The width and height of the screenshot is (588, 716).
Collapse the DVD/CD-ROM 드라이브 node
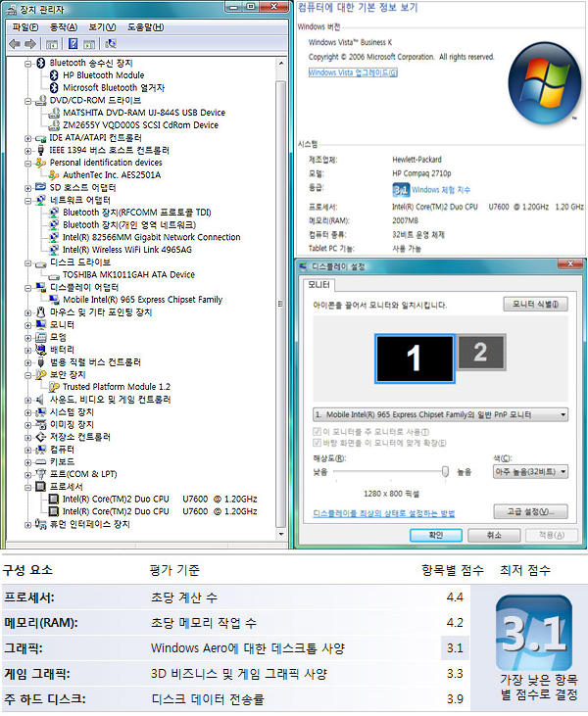point(27,101)
